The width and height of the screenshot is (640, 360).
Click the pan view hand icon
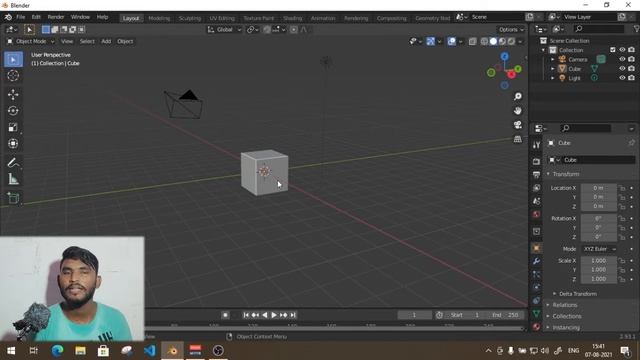point(518,111)
